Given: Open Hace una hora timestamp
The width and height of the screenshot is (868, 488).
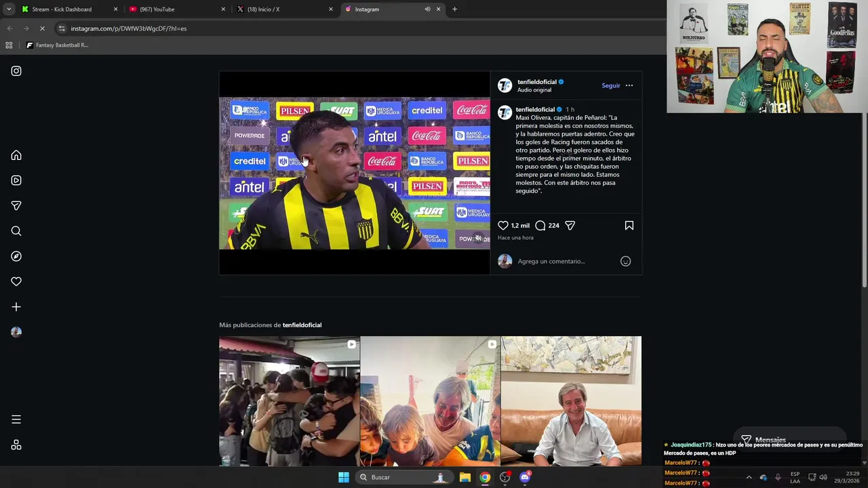Looking at the screenshot, I should pyautogui.click(x=515, y=238).
